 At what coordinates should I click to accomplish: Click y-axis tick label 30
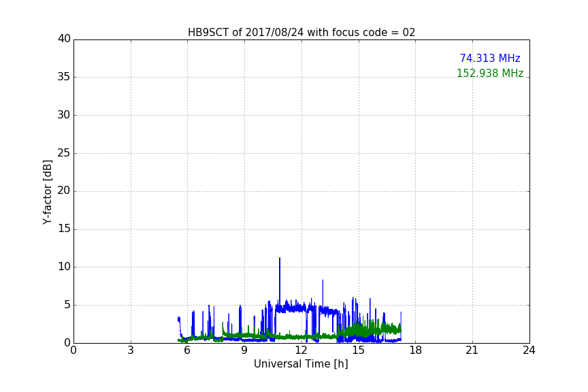(x=64, y=115)
